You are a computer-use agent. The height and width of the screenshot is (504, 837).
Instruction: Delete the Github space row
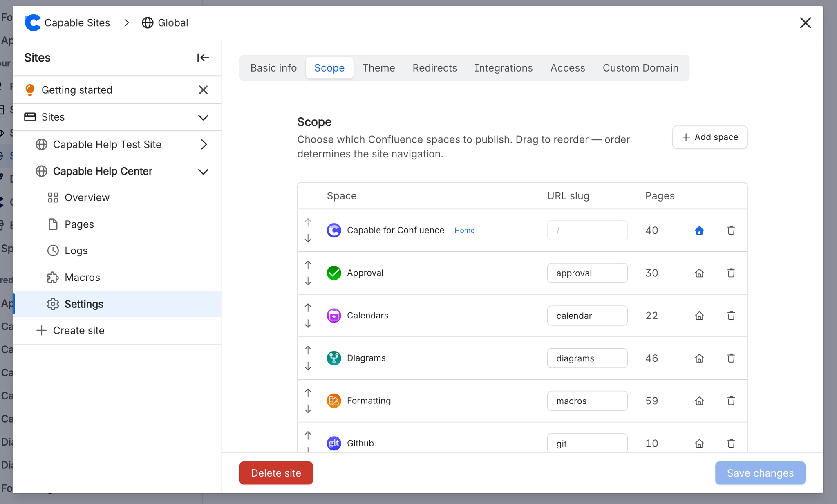pos(731,443)
